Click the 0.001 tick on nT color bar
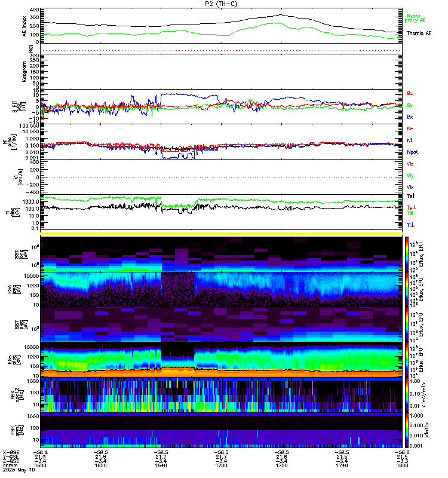The width and height of the screenshot is (448, 478). [x=416, y=446]
